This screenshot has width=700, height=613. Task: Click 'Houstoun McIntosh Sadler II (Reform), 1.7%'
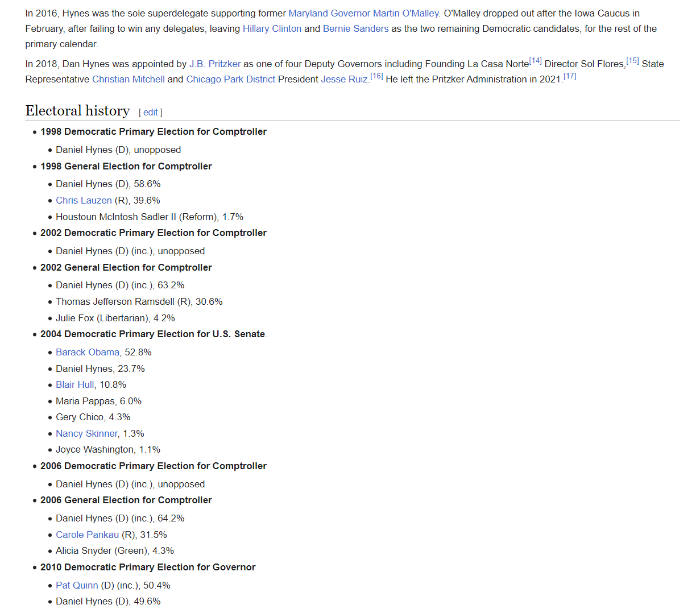click(x=150, y=217)
